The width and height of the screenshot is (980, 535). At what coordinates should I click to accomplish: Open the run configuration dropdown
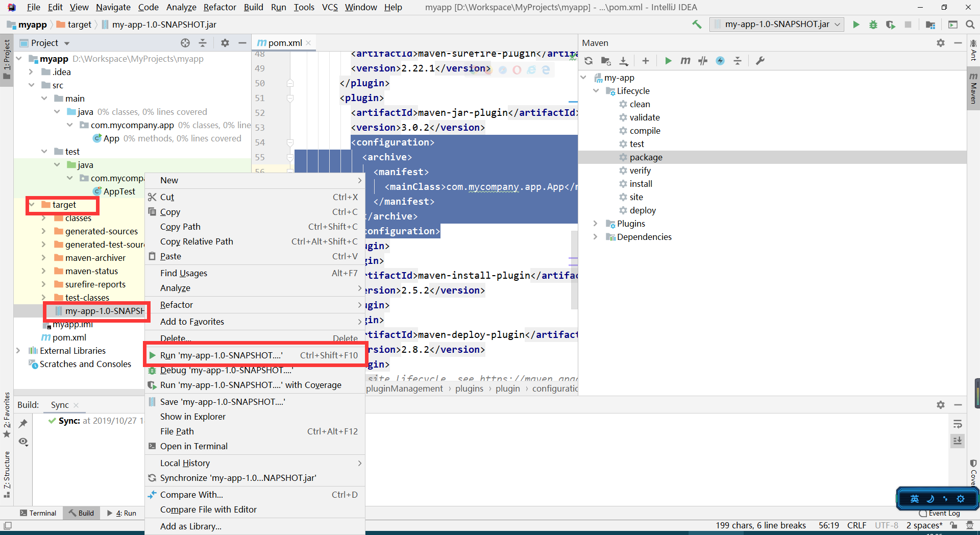tap(777, 25)
